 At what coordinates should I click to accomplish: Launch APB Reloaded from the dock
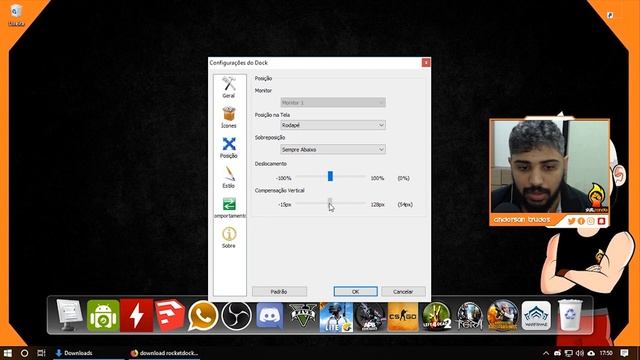click(370, 316)
